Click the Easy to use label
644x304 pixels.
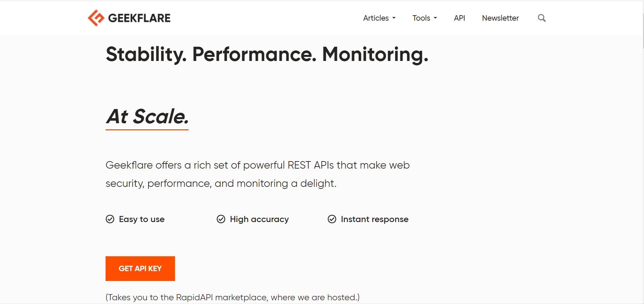coord(142,219)
